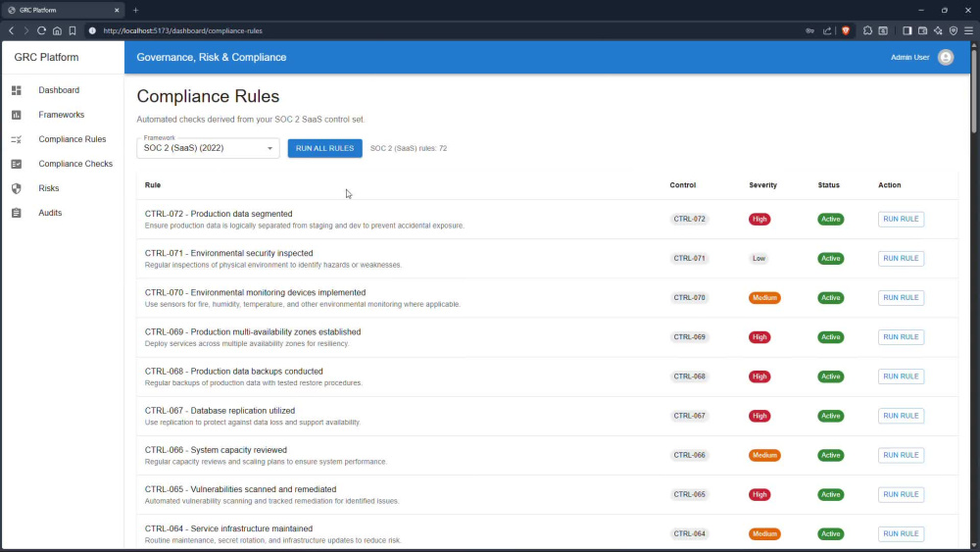Click the site info icon beside the URL
Image resolution: width=980 pixels, height=552 pixels.
pyautogui.click(x=92, y=30)
